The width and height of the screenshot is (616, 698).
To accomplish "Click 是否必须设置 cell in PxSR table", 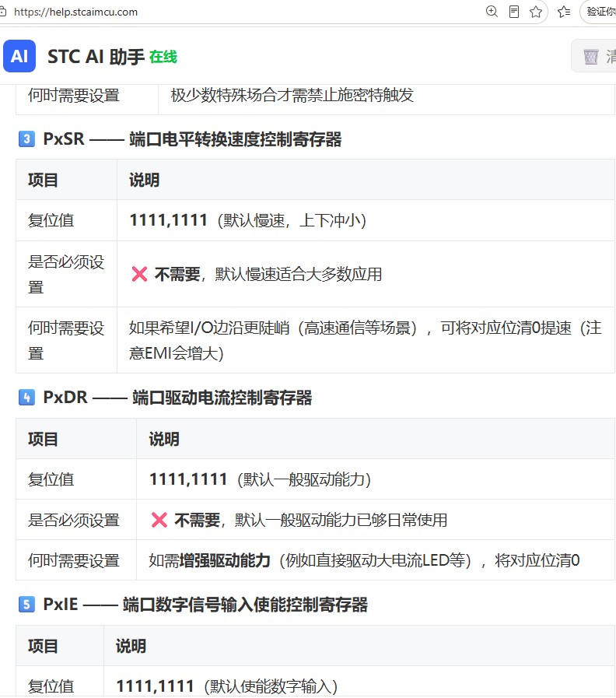I will click(66, 274).
